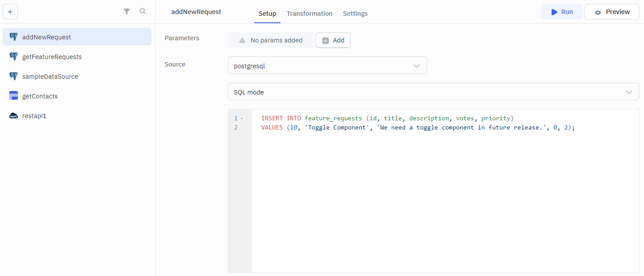644x276 pixels.
Task: Click the database icon beside getContacts
Action: [14, 96]
